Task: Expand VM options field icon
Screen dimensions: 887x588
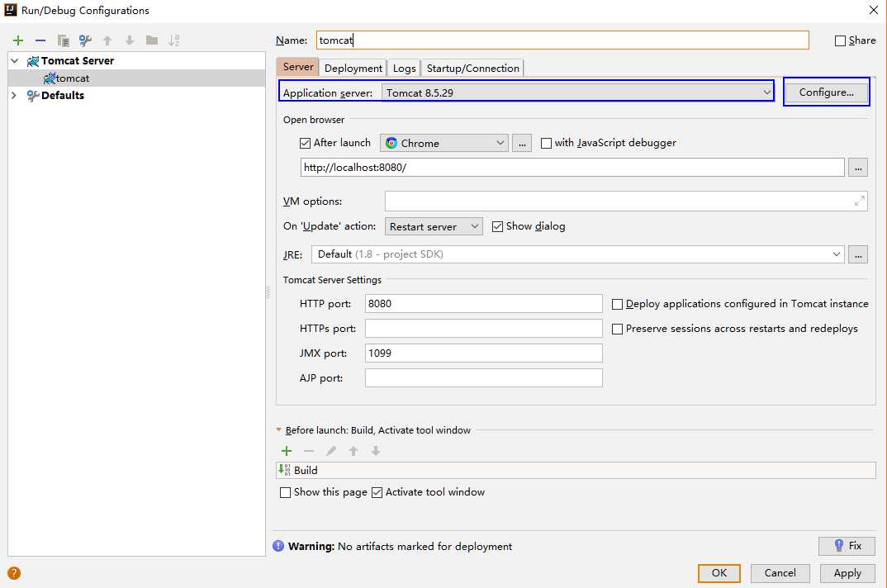Action: coord(859,201)
